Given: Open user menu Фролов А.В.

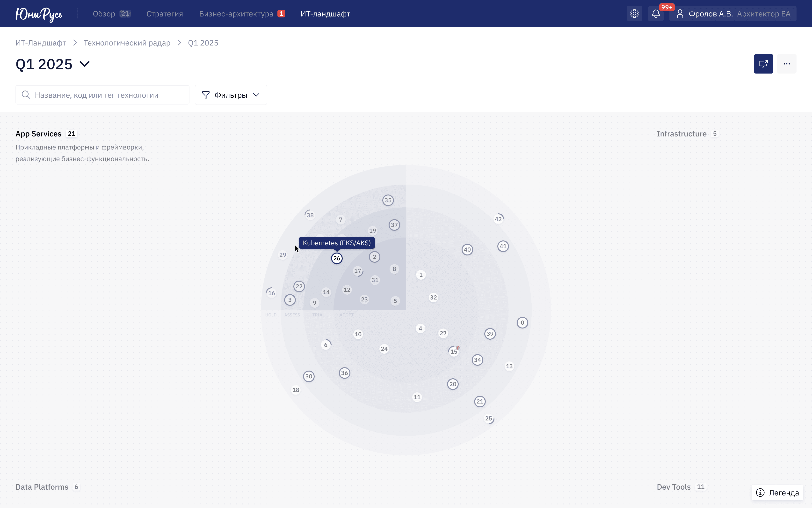Looking at the screenshot, I should (x=732, y=14).
